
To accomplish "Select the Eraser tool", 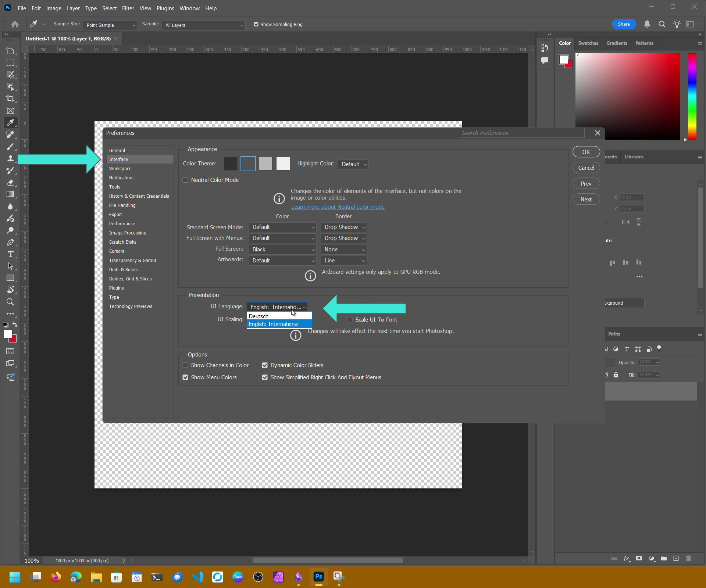I will point(10,182).
